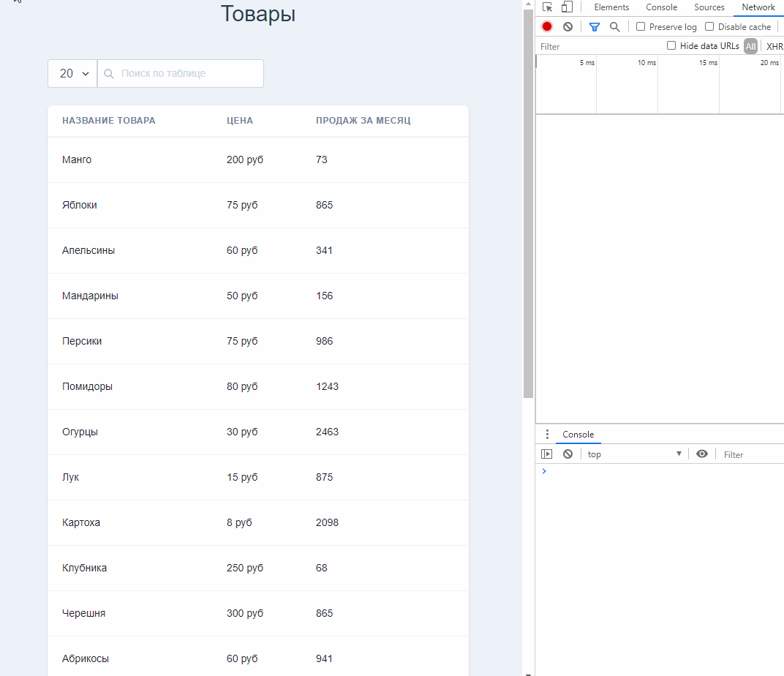Viewport: 784px width, 676px height.
Task: Stop recording network log (red circle)
Action: [546, 26]
